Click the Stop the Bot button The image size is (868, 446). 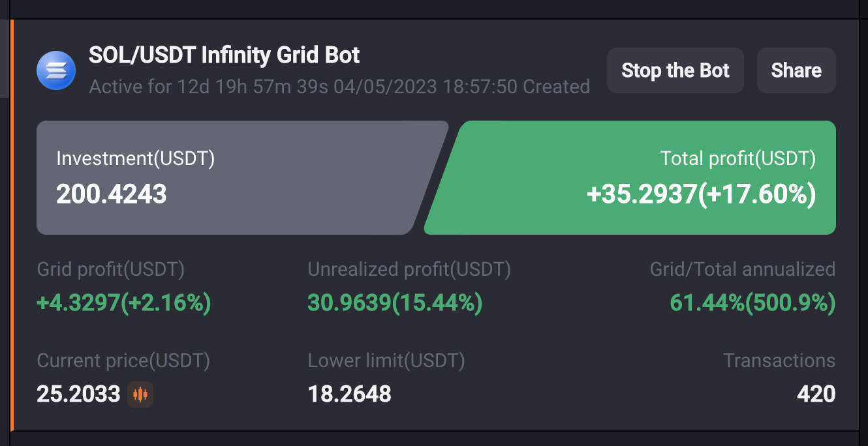(675, 70)
